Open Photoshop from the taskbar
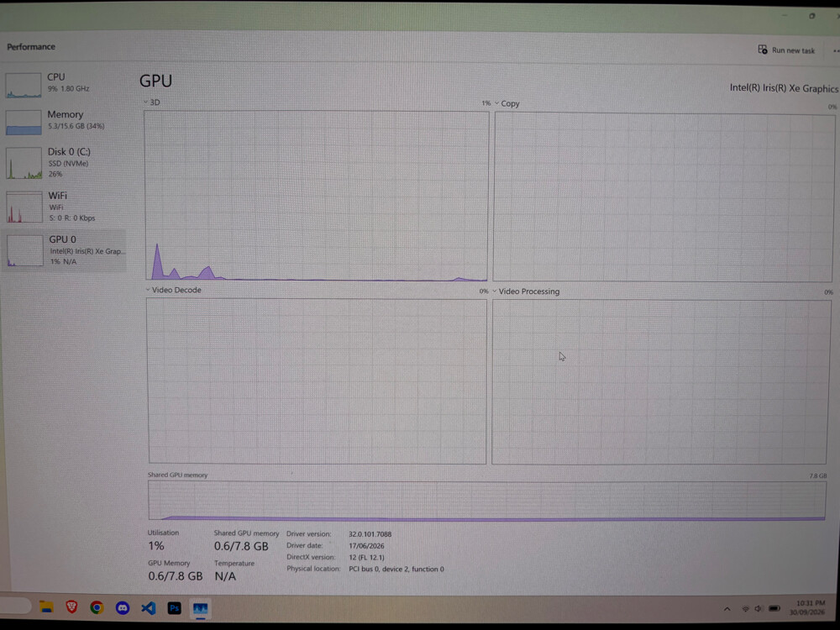This screenshot has height=630, width=840. (174, 608)
